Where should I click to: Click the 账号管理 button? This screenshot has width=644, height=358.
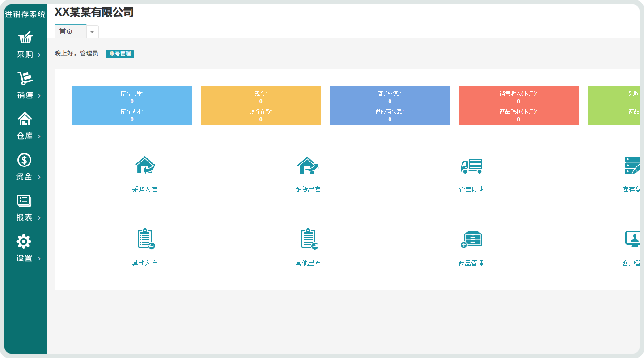pyautogui.click(x=120, y=54)
